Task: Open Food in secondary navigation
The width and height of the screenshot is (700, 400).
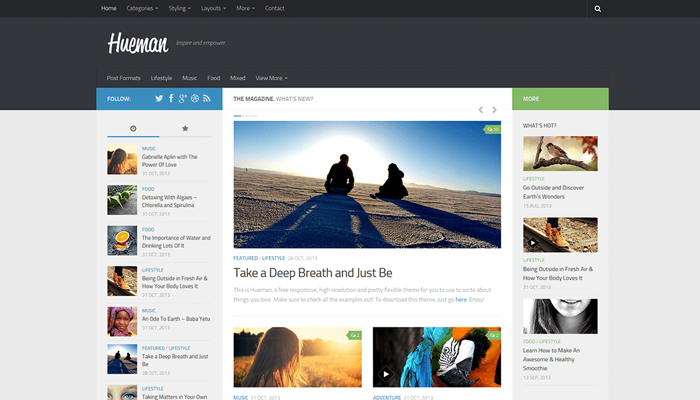Action: [x=213, y=78]
